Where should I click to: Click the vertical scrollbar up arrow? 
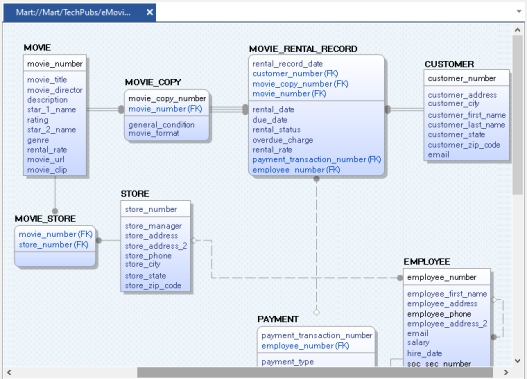tap(518, 30)
